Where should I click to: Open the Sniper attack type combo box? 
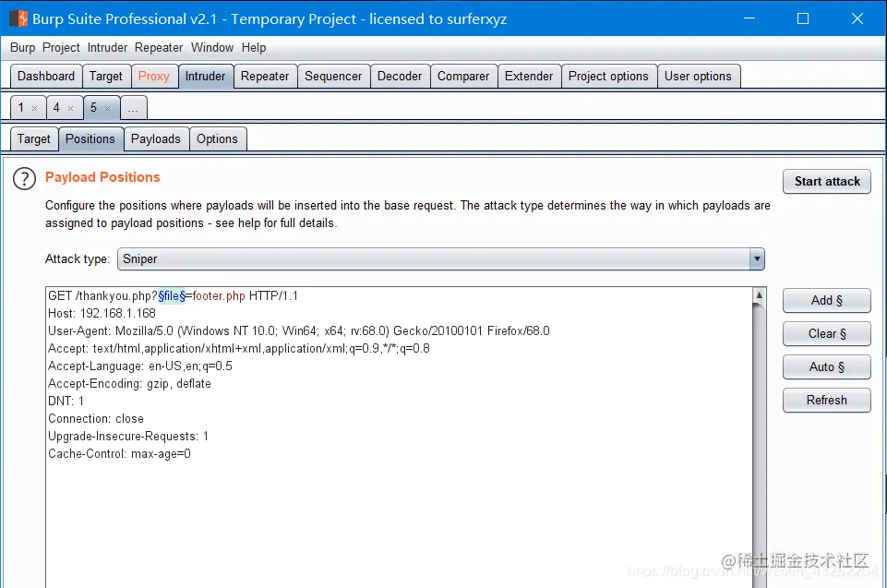coord(440,259)
